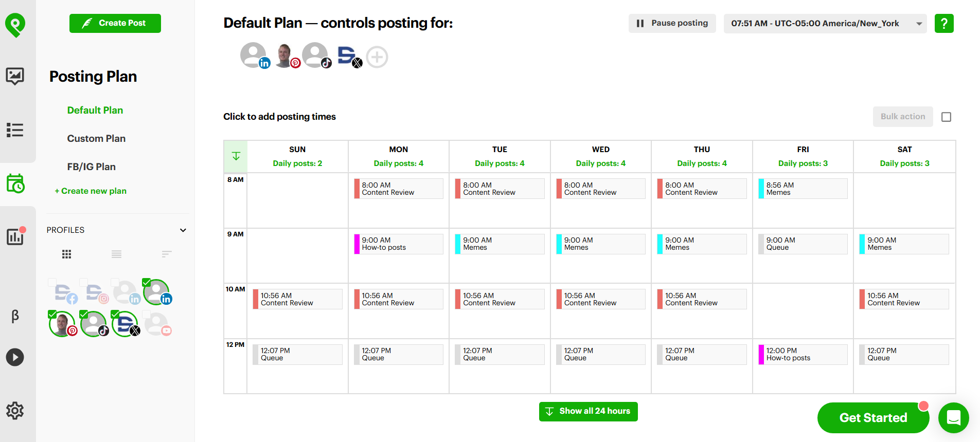Image resolution: width=980 pixels, height=442 pixels.
Task: Open settings gear in sidebar
Action: click(15, 411)
